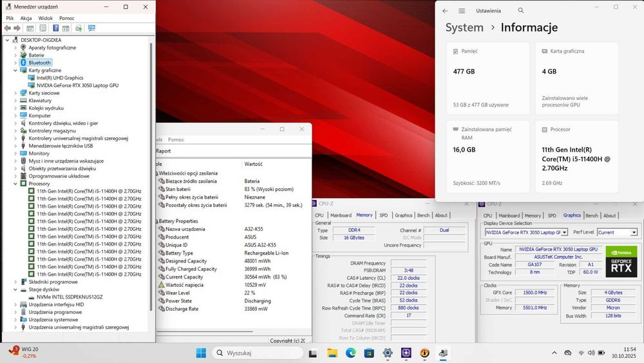Click the Bluetooth device icon in the tree

pos(23,63)
